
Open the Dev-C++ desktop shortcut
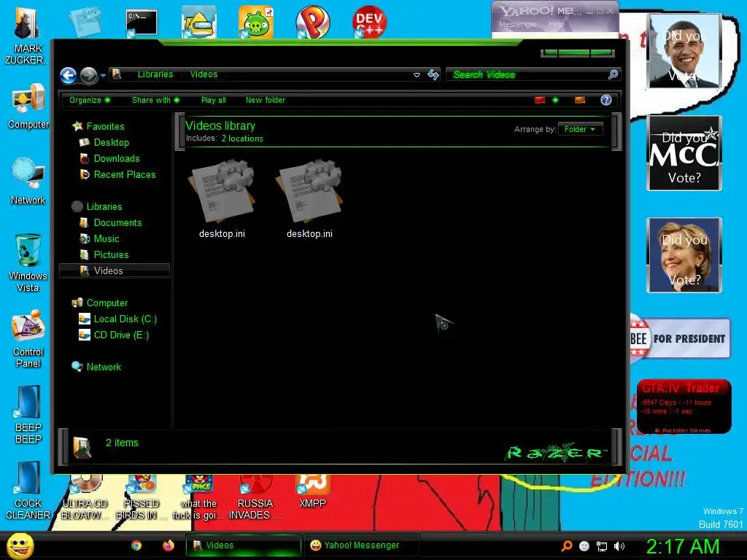(x=369, y=22)
